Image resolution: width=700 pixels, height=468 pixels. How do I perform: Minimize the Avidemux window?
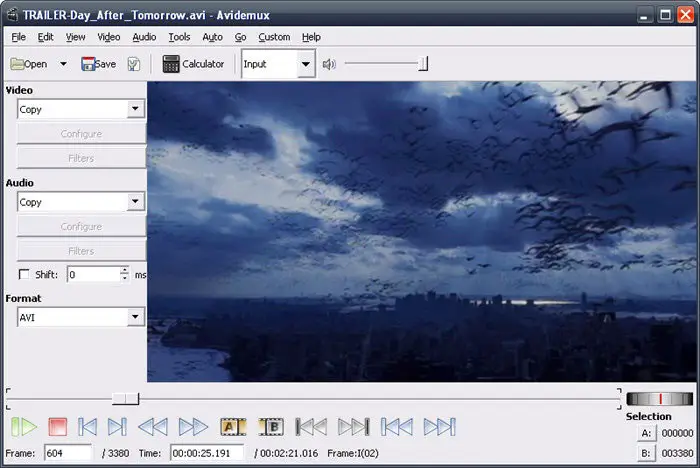click(x=643, y=15)
